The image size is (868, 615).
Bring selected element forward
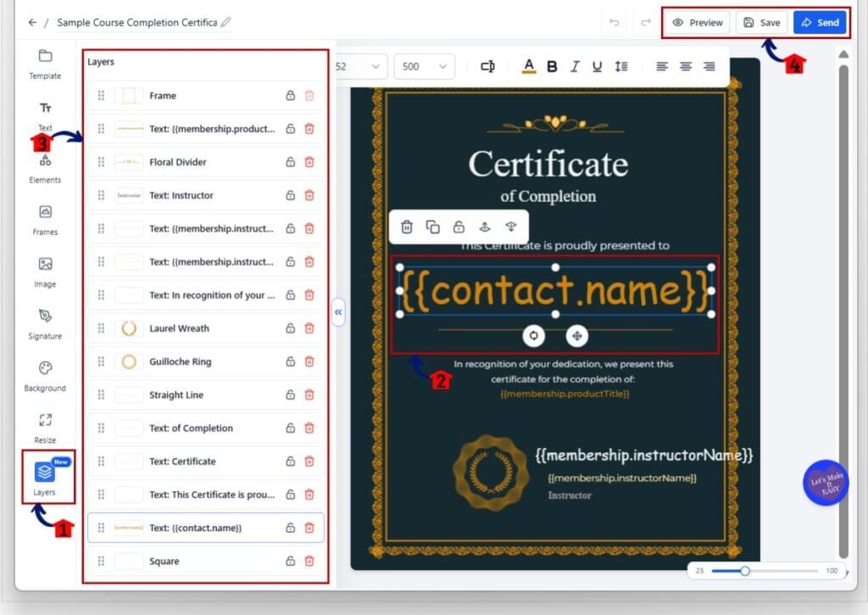tap(485, 226)
